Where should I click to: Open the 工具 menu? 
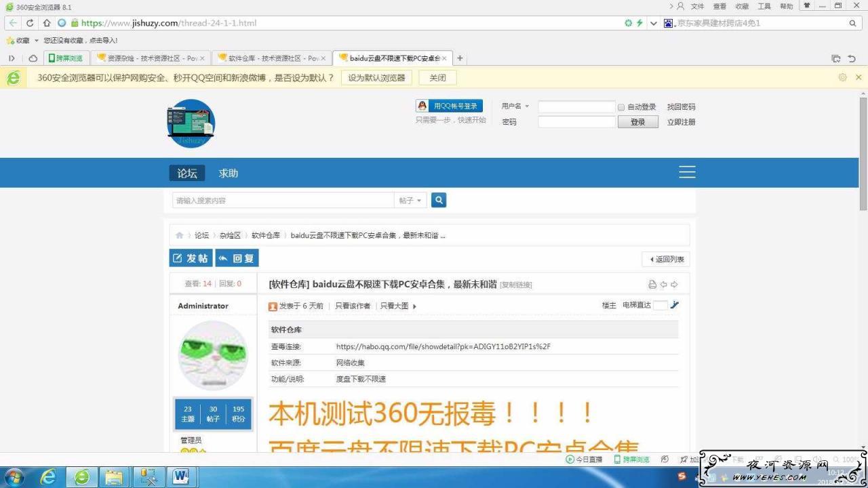click(x=764, y=6)
